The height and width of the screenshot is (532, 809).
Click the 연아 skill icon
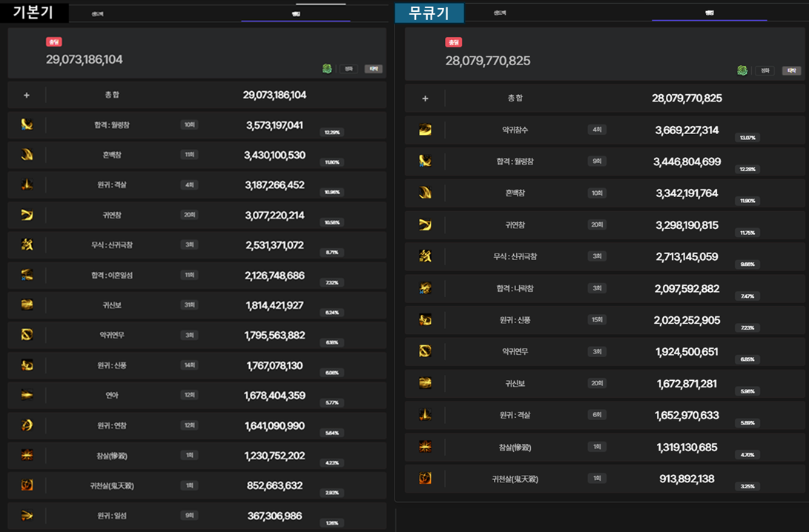coord(27,395)
